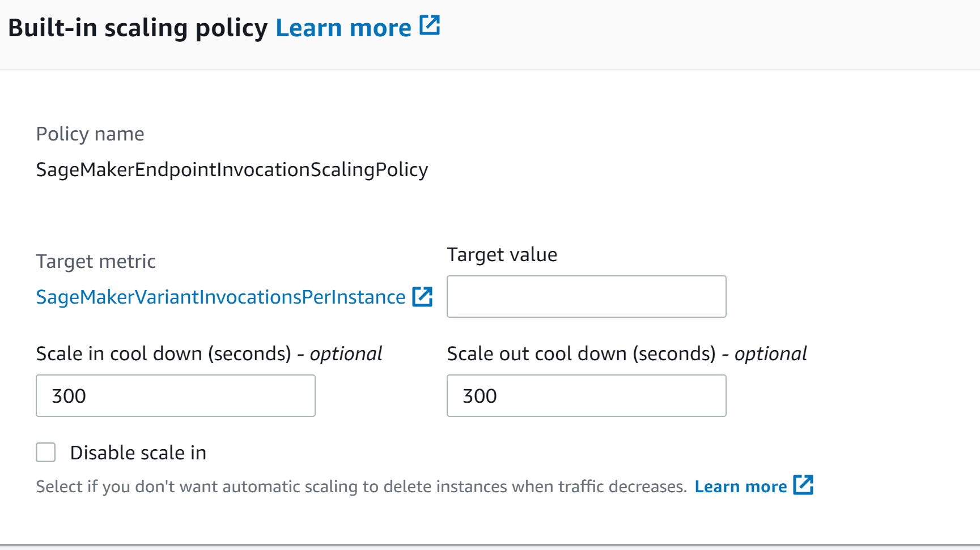Screen dimensions: 980x550
Task: Click the Scale out cool down field
Action: pos(586,395)
